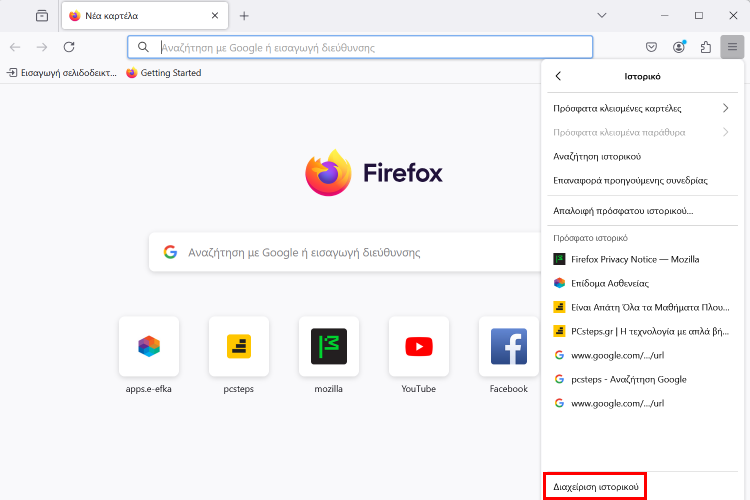750x500 pixels.
Task: Open the Firefox View tab list icon
Action: (x=42, y=16)
